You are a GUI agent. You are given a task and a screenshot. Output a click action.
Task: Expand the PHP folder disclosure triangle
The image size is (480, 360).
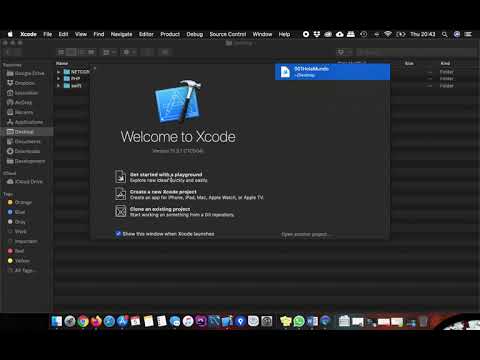59,79
